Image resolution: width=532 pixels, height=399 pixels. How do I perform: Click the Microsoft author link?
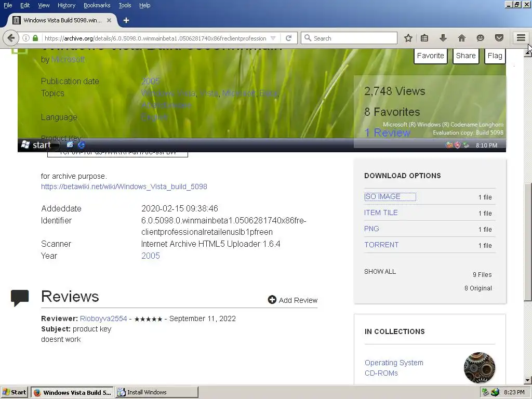point(68,59)
